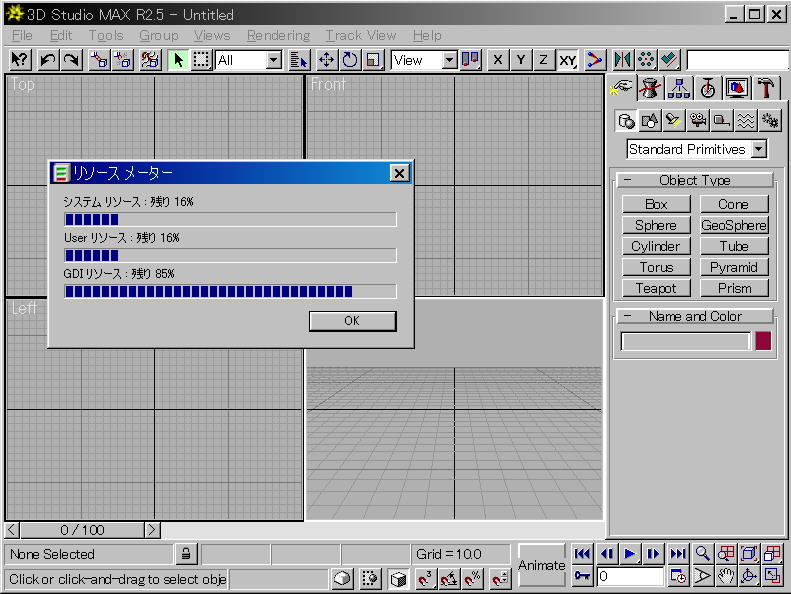Screen dimensions: 791x594
Task: Click the Box primitive button
Action: [x=656, y=204]
